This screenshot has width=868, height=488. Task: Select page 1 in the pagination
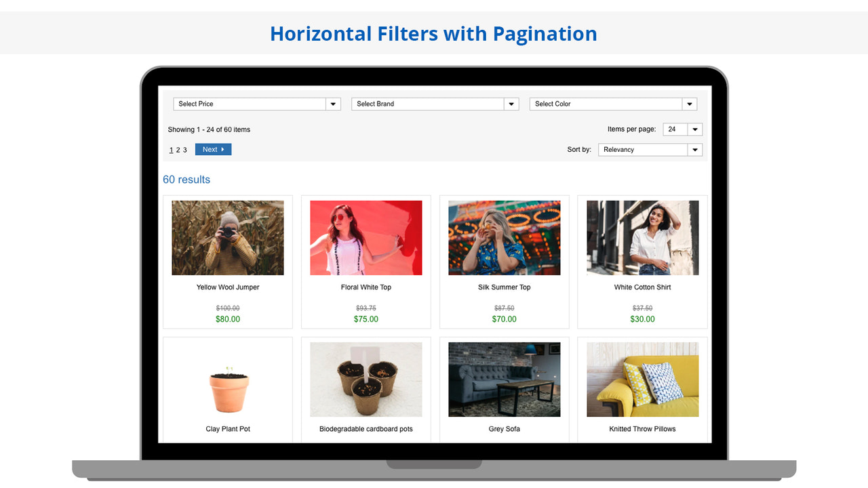[171, 149]
